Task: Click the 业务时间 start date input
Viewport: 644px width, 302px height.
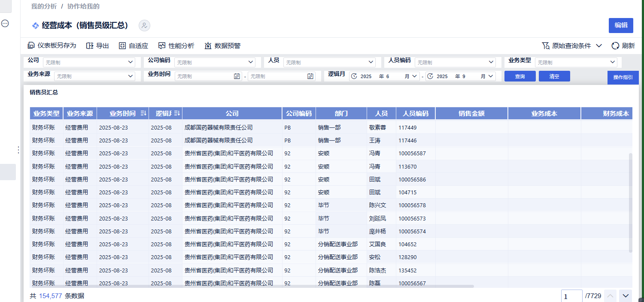Action: (x=208, y=76)
